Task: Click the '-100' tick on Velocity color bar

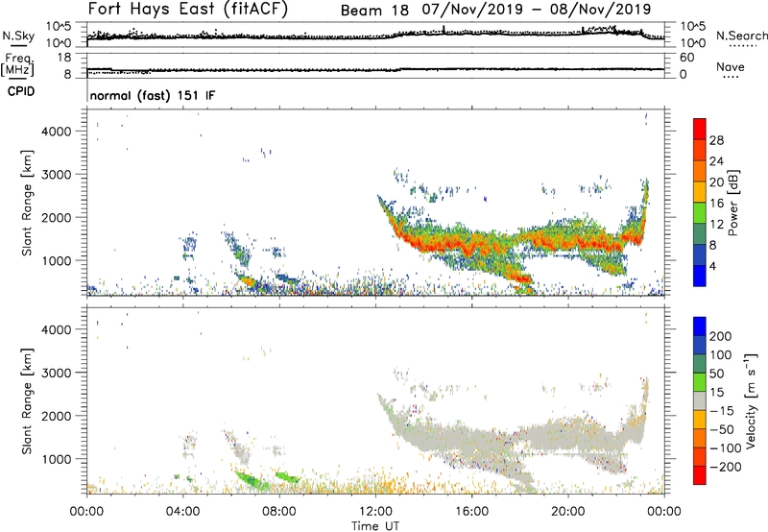Action: 726,448
